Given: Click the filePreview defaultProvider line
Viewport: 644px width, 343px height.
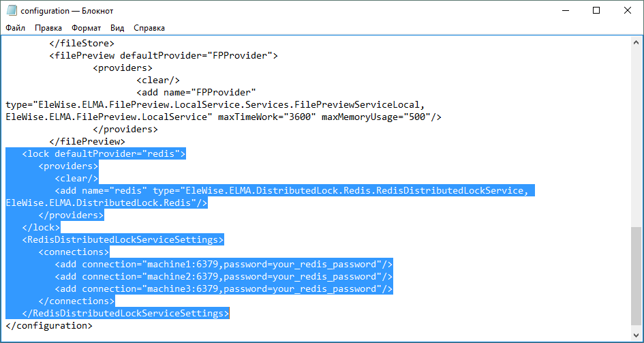Looking at the screenshot, I should [164, 56].
